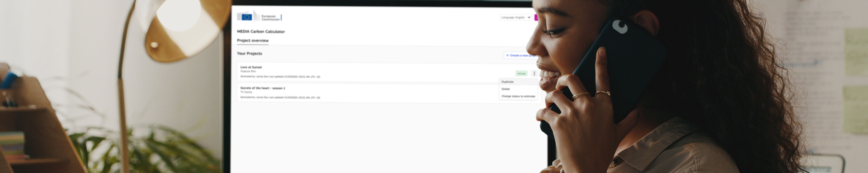Choose Delete from the context menu
The height and width of the screenshot is (173, 868).
tap(518, 89)
